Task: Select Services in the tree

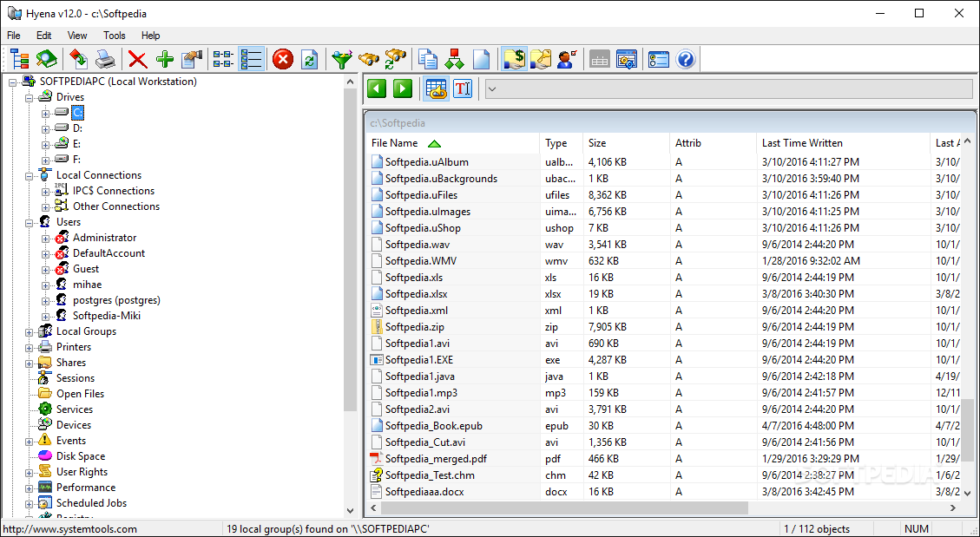Action: 75,409
